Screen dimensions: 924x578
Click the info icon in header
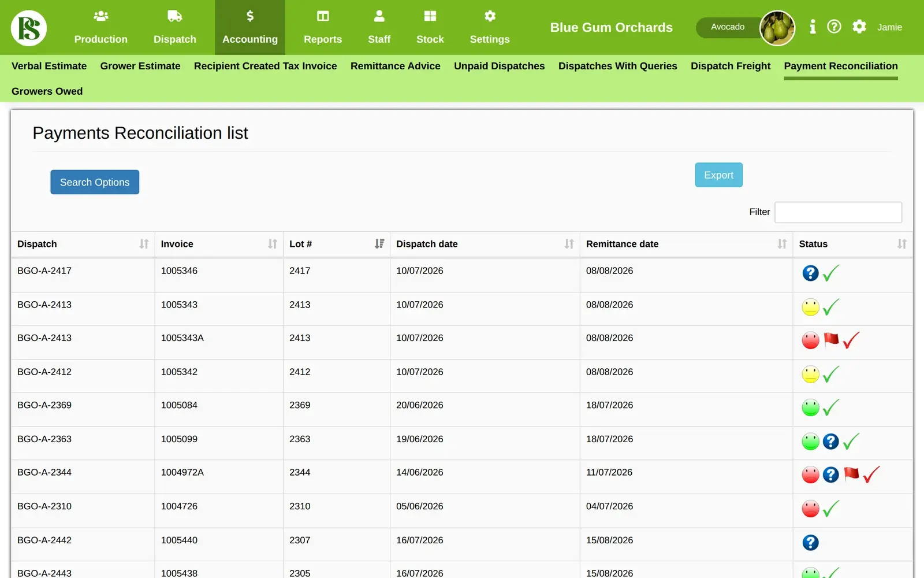point(813,27)
